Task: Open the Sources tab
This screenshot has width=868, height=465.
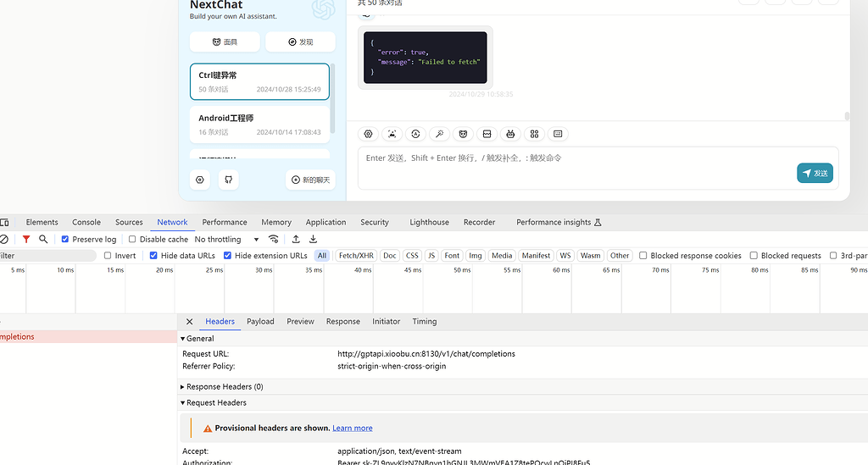Action: tap(129, 222)
